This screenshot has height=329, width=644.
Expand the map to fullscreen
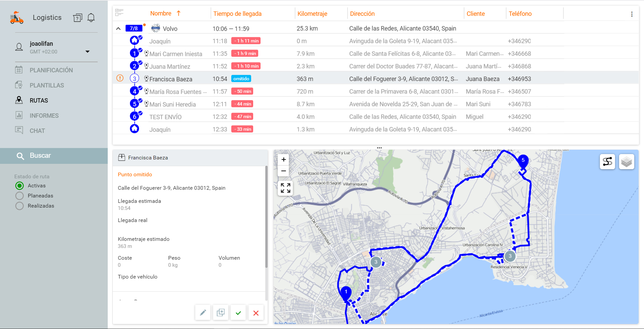point(285,188)
